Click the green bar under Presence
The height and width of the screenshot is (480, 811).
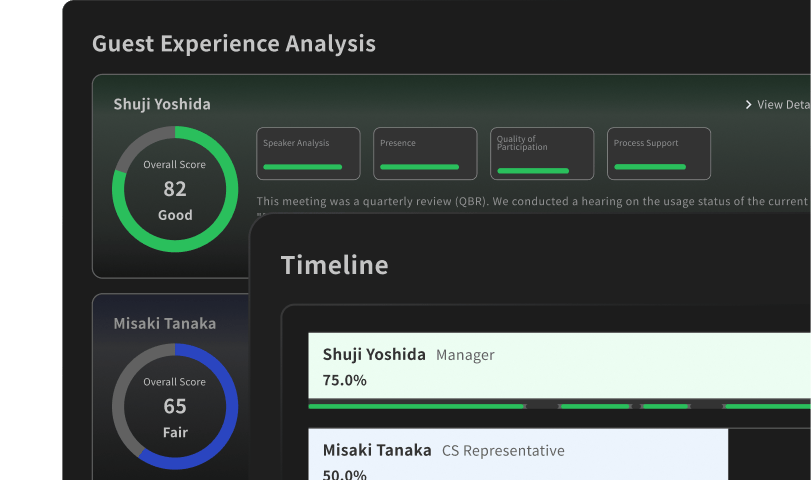(419, 167)
